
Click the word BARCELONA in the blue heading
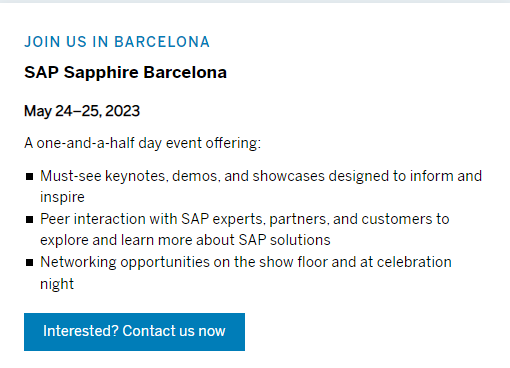click(x=162, y=42)
